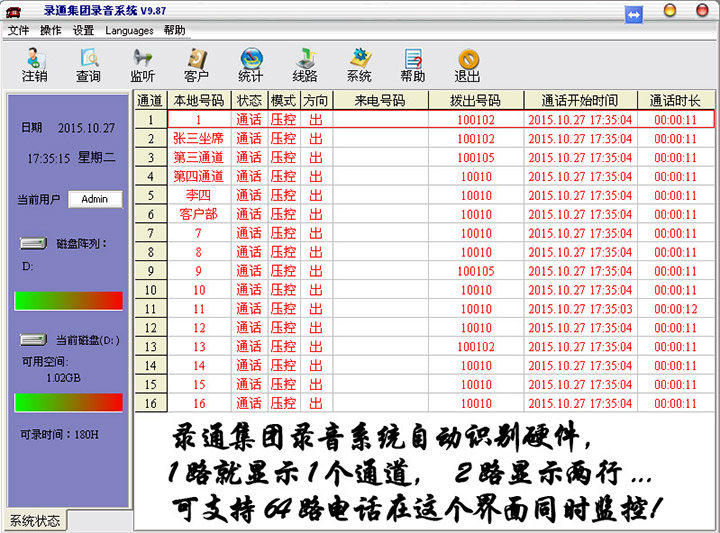The height and width of the screenshot is (533, 720).
Task: Click call duration 00:00:12
Action: click(x=675, y=309)
